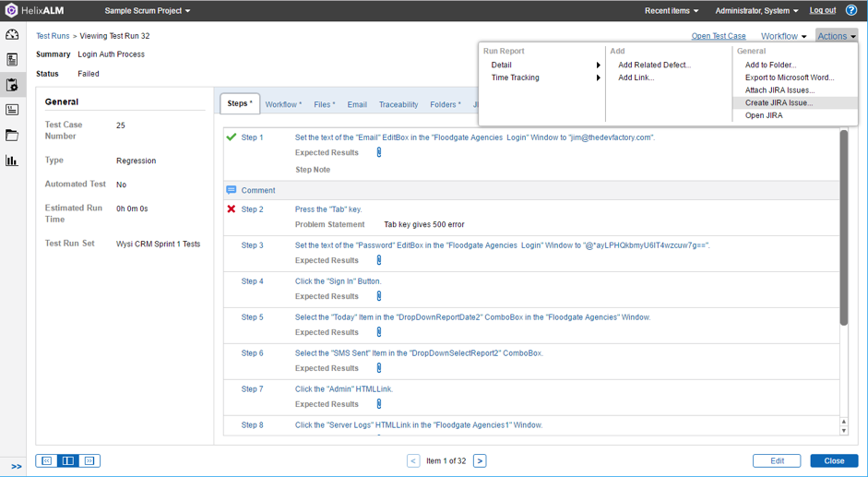868x477 pixels.
Task: Click the Help question mark icon
Action: coord(851,11)
